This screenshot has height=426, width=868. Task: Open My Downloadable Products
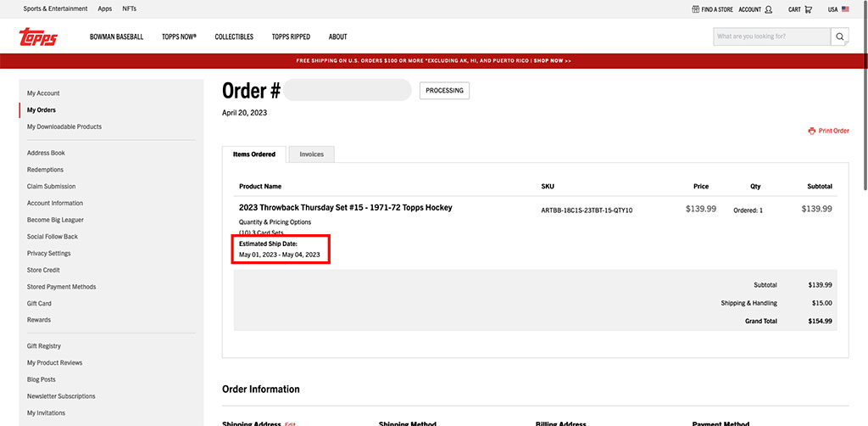click(64, 126)
